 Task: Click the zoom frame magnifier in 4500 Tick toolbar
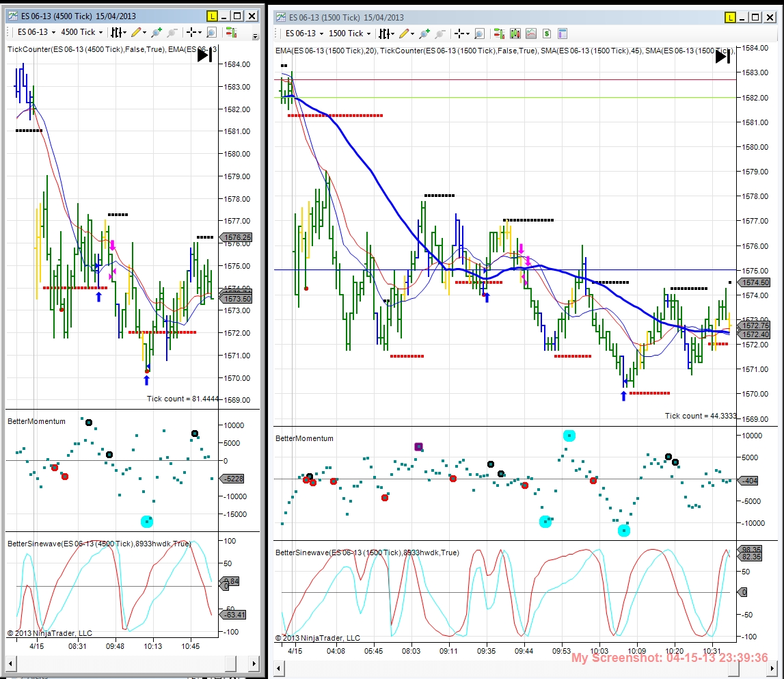(211, 33)
